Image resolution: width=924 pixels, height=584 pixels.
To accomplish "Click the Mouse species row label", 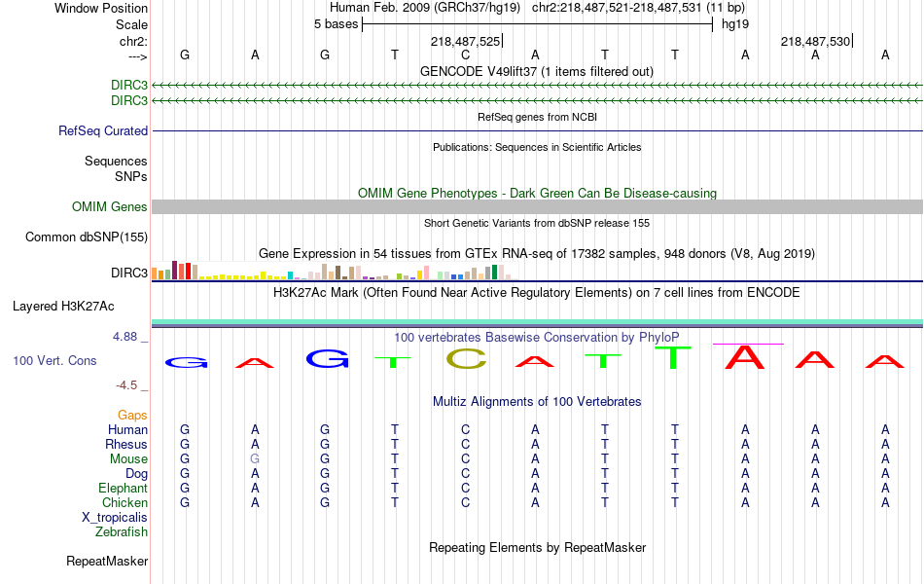I will click(x=128, y=459).
